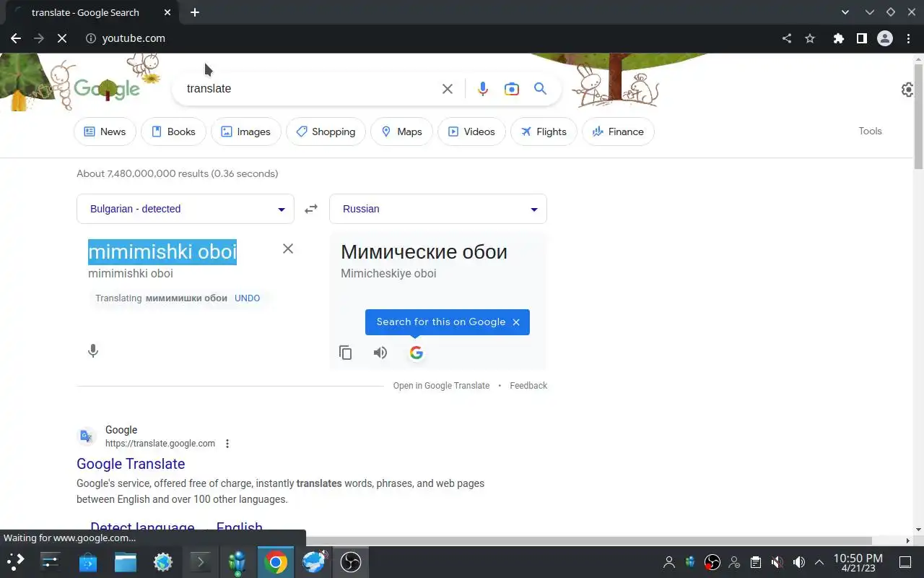Screen dimensions: 924x578
Task: Start voice search with microphone
Action: (x=483, y=89)
